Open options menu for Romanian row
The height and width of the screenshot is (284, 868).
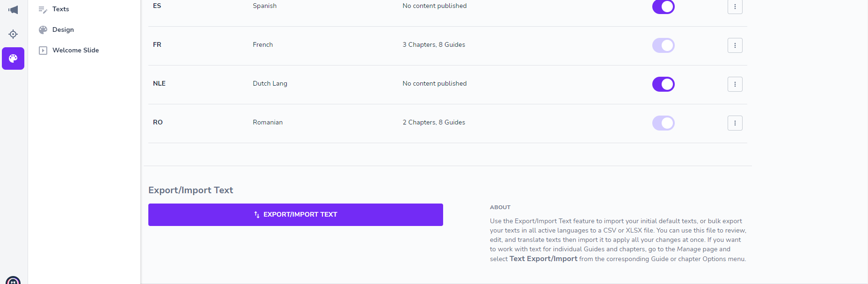735,123
